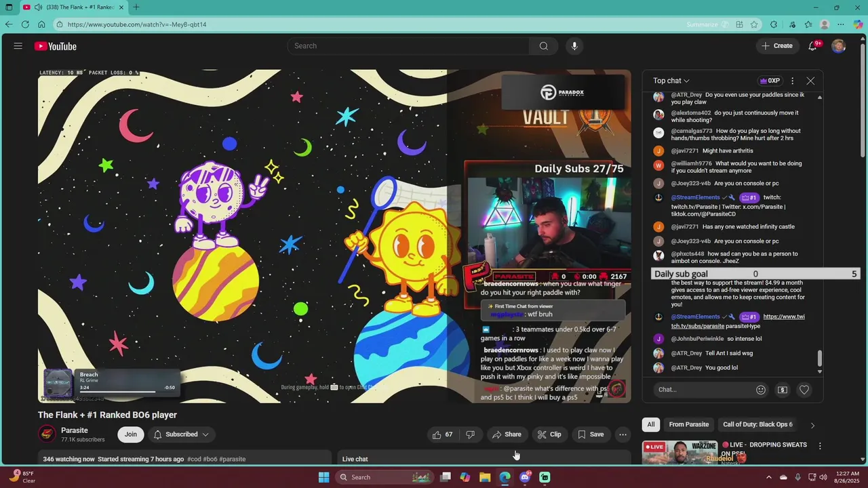Screen dimensions: 868x488
Task: Send a heart reaction in chat
Action: [804, 390]
